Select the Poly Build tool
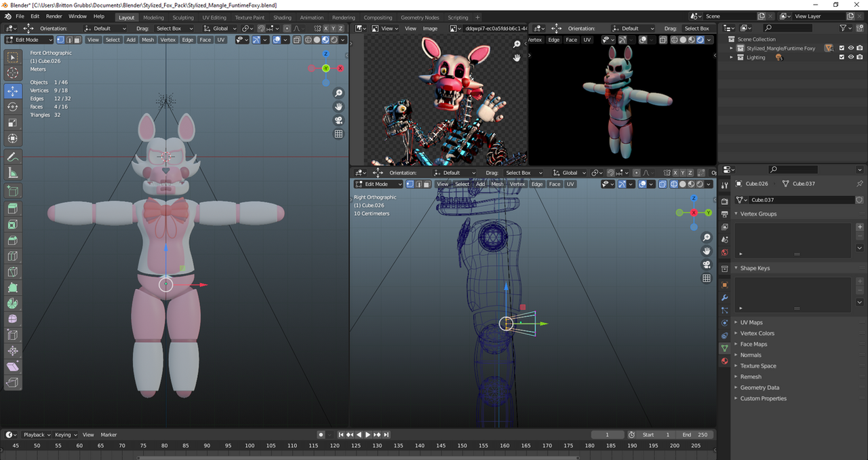Image resolution: width=868 pixels, height=460 pixels. click(x=13, y=288)
